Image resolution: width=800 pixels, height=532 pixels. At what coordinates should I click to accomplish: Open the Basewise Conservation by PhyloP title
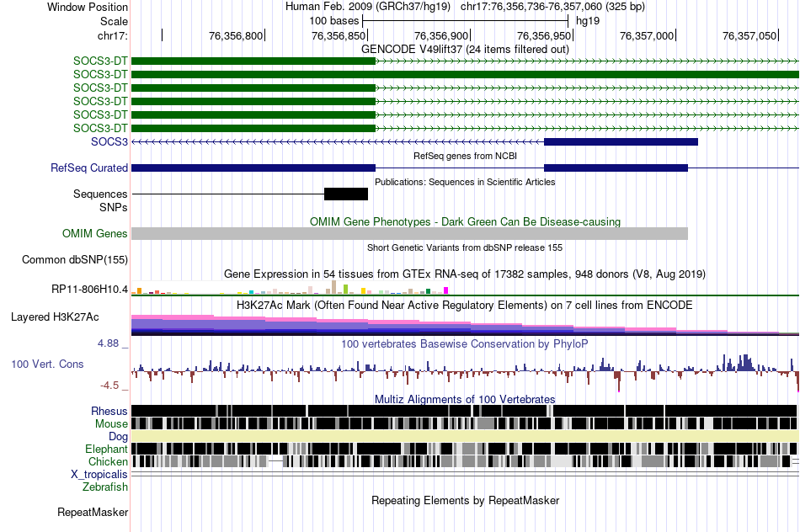click(465, 344)
